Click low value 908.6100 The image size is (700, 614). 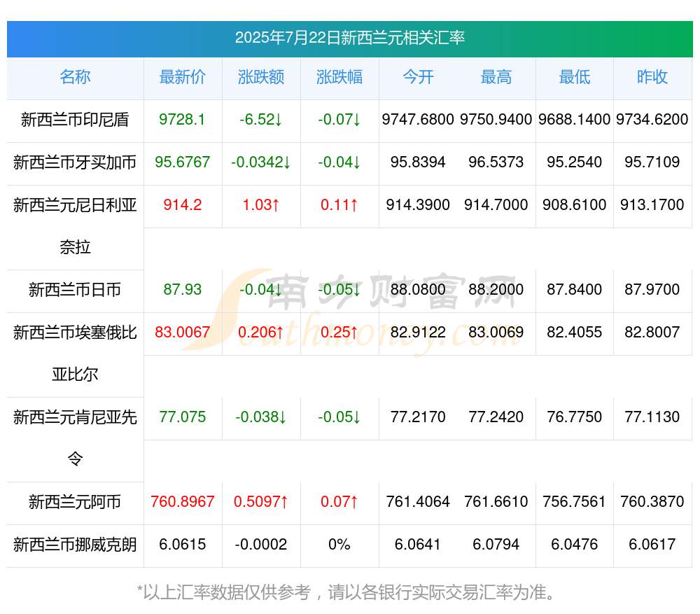tap(574, 204)
